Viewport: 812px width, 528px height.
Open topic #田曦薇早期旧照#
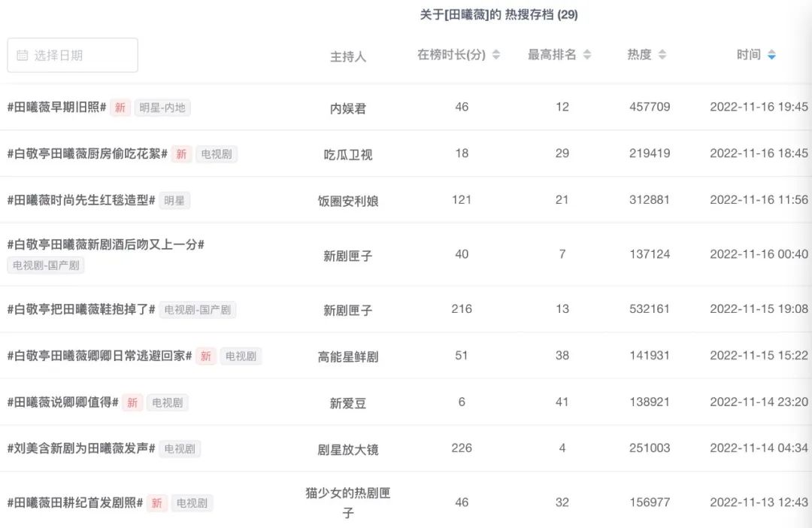coord(56,108)
